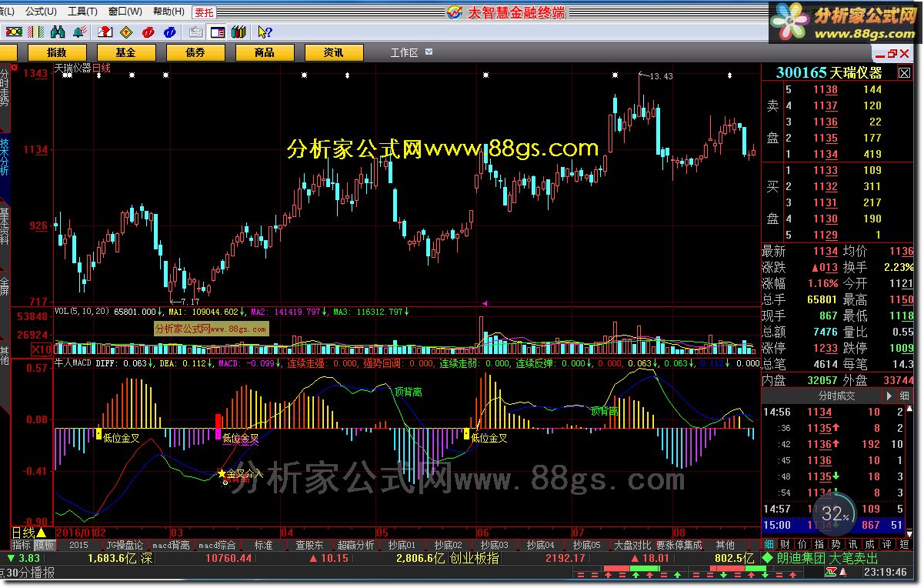Screen dimensions: 924x588
Task: Click the grey document-over-printer toolbar icon
Action: (196, 32)
